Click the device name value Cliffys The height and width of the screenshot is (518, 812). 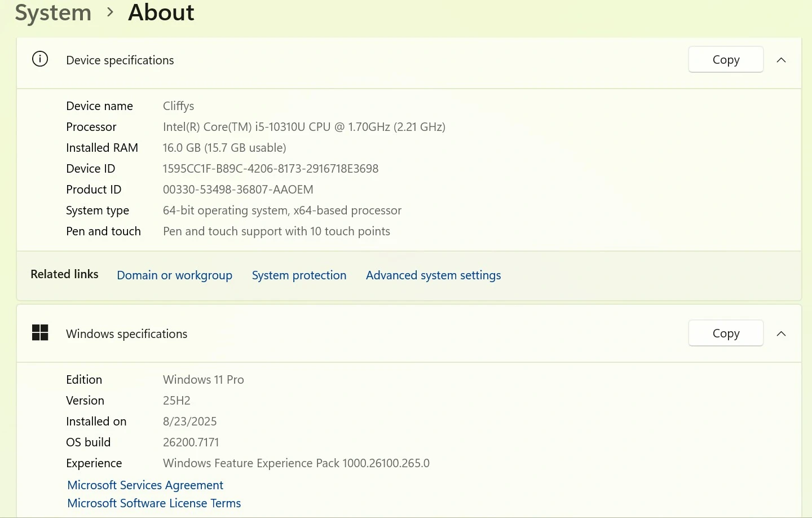pyautogui.click(x=178, y=106)
